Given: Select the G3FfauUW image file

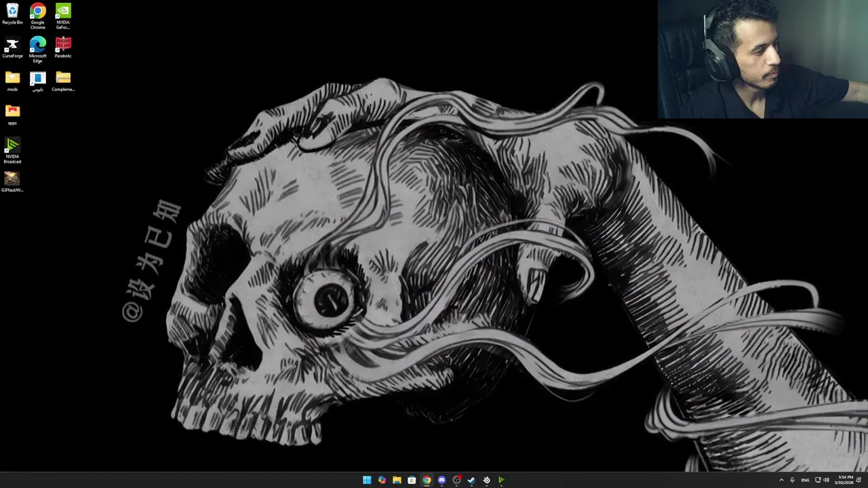Looking at the screenshot, I should pyautogui.click(x=12, y=182).
